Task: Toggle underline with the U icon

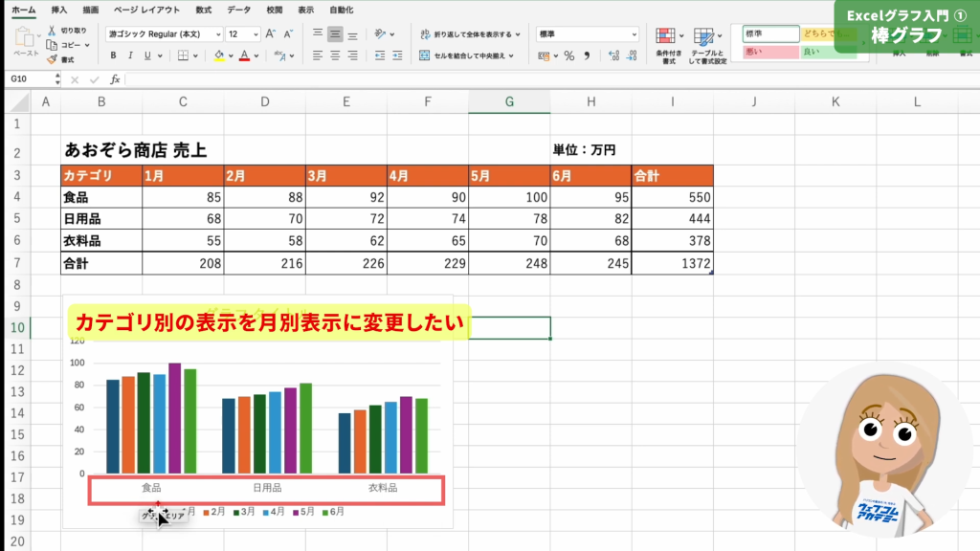Action: [147, 55]
